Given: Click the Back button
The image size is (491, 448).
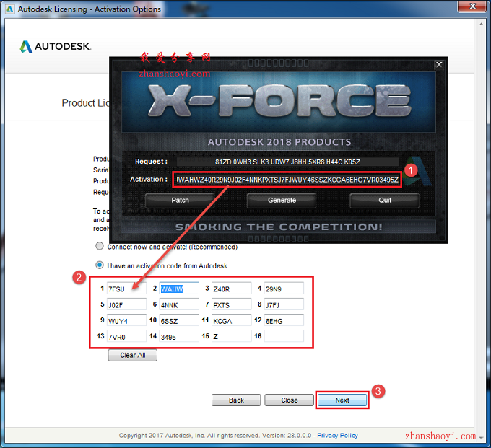Looking at the screenshot, I should (x=236, y=400).
